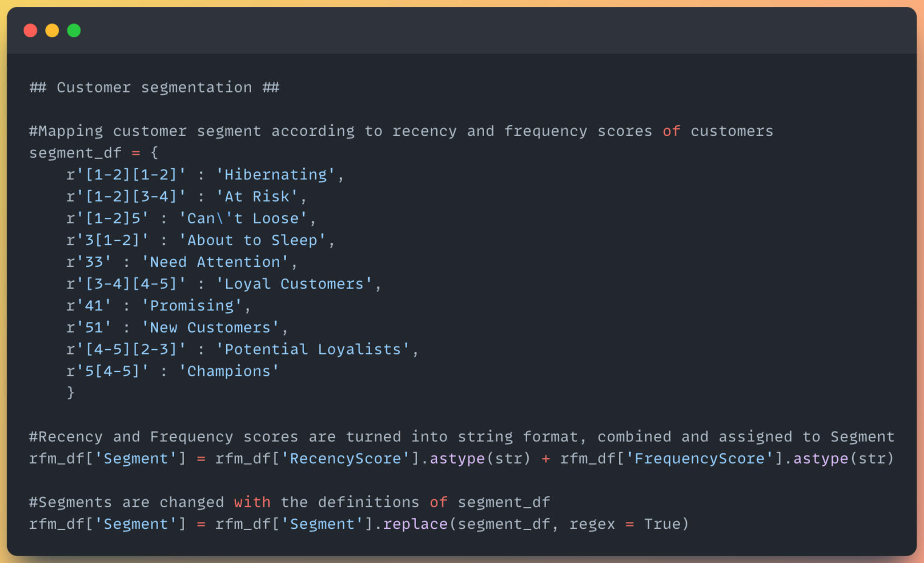
Task: Click the green maximize window button
Action: tap(74, 31)
